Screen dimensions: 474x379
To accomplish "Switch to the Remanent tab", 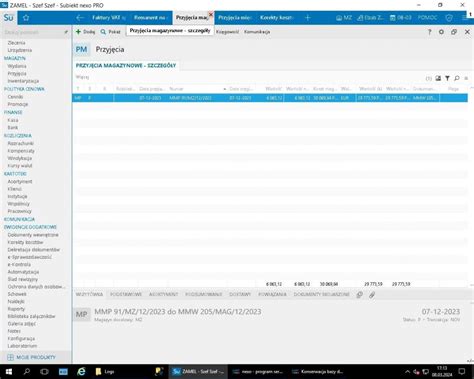I will (x=150, y=17).
